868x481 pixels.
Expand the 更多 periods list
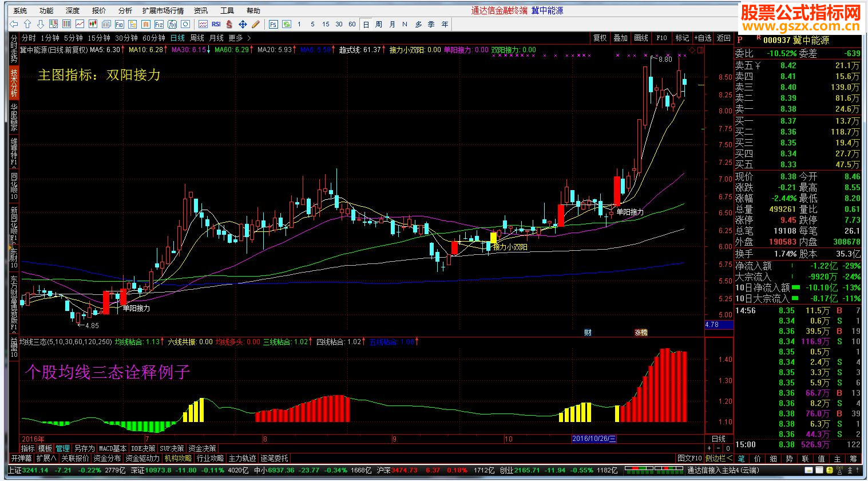click(x=240, y=38)
